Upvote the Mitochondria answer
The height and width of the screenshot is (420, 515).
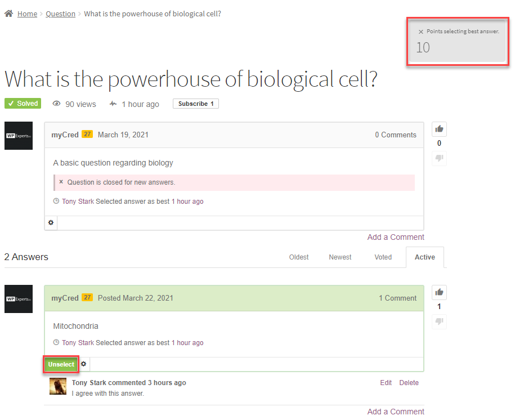tap(439, 292)
